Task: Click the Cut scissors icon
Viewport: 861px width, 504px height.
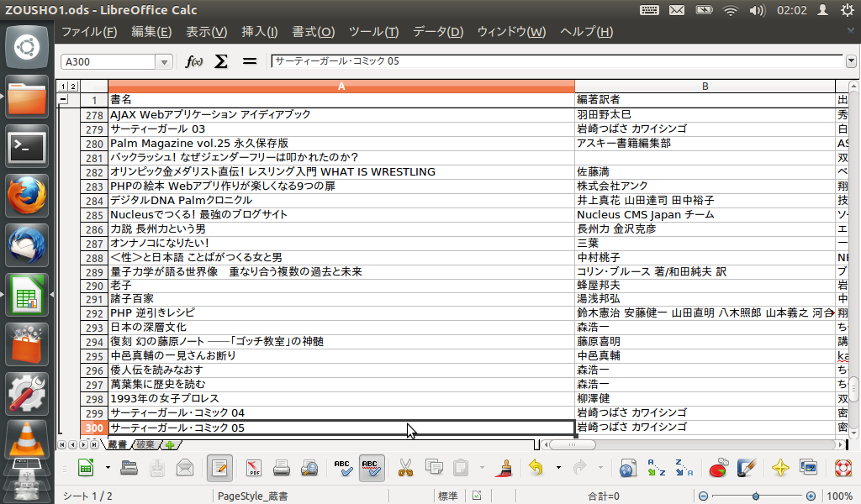Action: pos(405,468)
